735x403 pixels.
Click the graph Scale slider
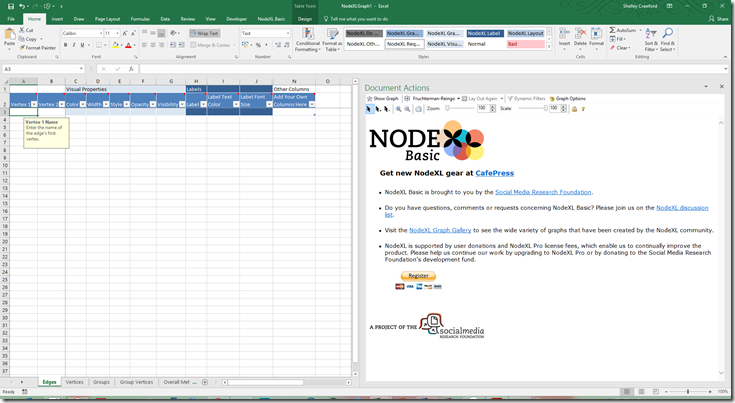point(531,108)
